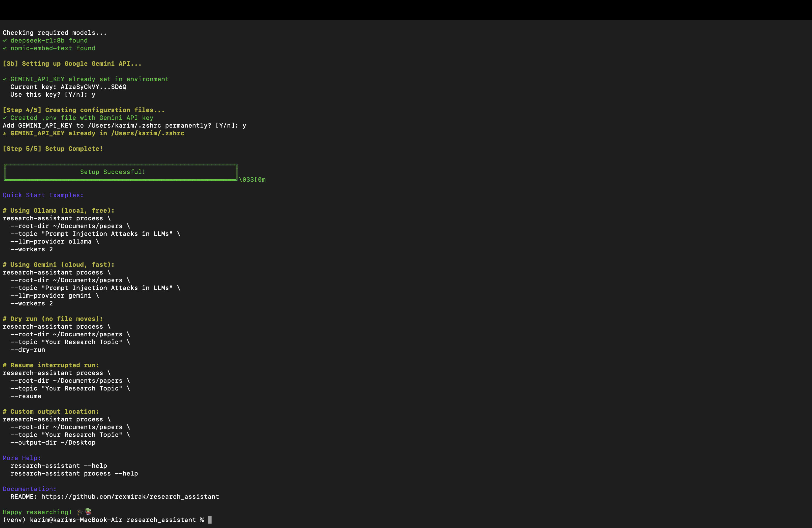Viewport: 812px width, 528px height.
Task: Click the --output-dir ~/Desktop line
Action: [x=53, y=443]
